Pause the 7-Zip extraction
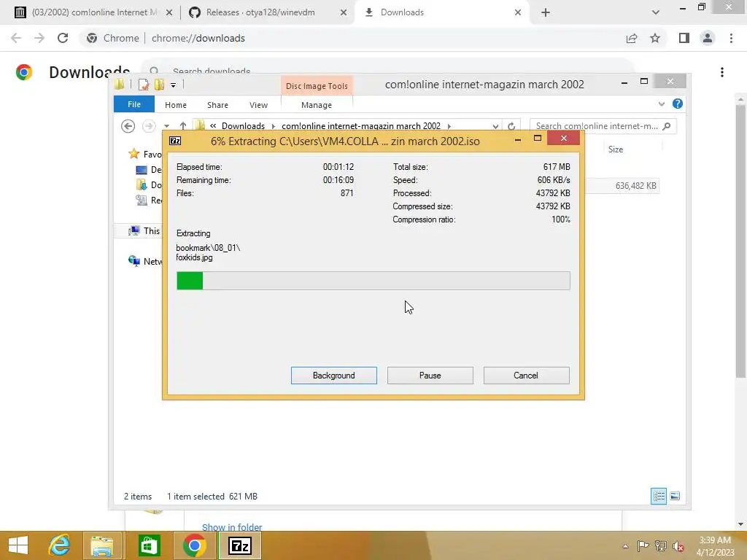 430,376
